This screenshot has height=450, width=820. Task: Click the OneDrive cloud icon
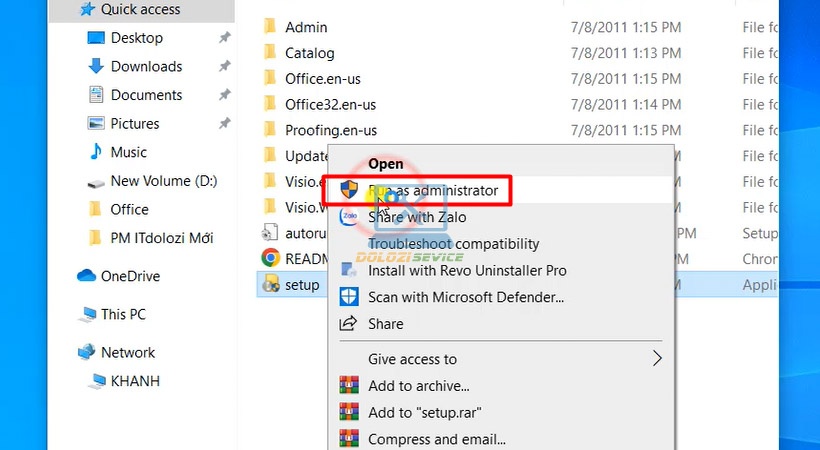86,276
